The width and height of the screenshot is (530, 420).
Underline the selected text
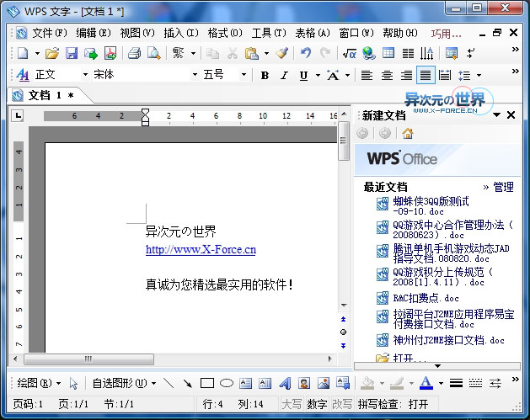[303, 75]
